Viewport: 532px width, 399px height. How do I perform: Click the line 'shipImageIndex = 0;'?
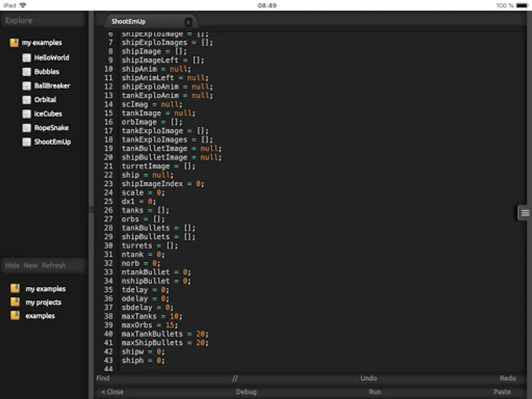coord(163,184)
